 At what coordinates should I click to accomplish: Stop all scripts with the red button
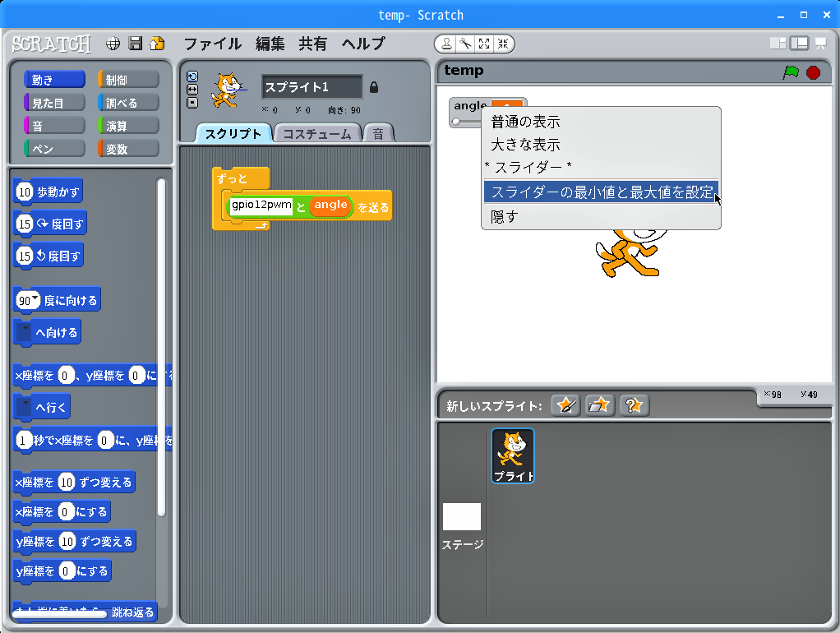(813, 72)
